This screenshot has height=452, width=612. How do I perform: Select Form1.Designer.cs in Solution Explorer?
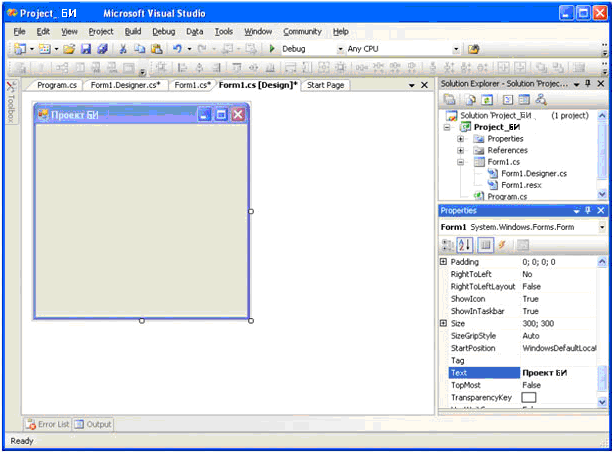click(x=534, y=174)
